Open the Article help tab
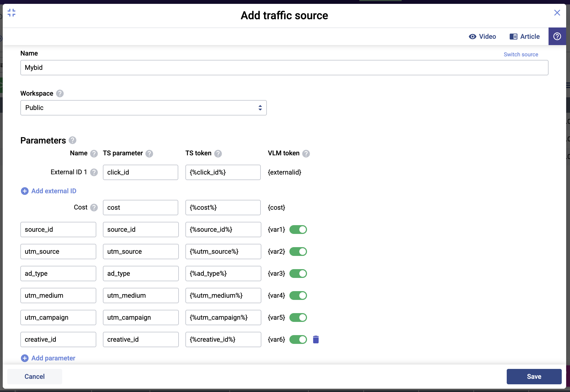570x392 pixels. pos(525,37)
